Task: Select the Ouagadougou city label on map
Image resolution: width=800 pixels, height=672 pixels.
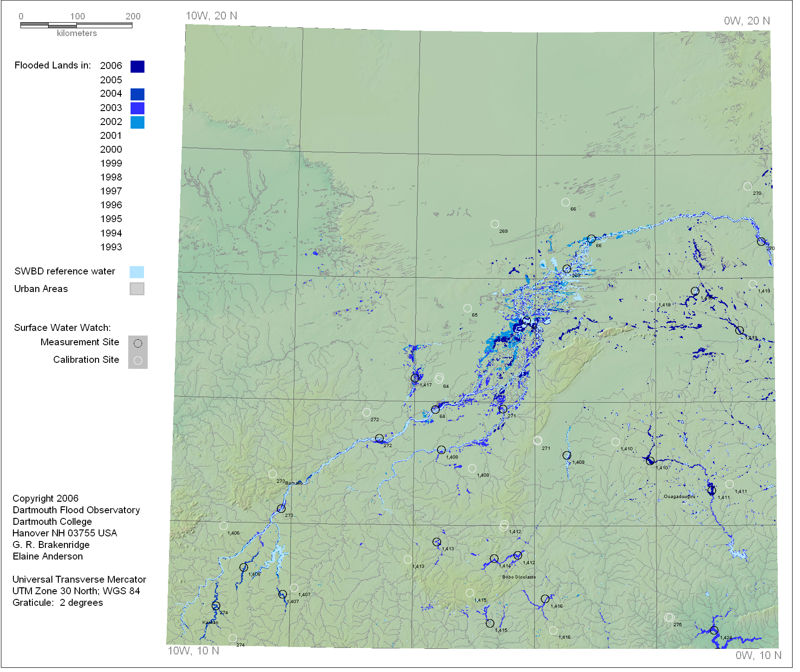Action: coord(679,497)
